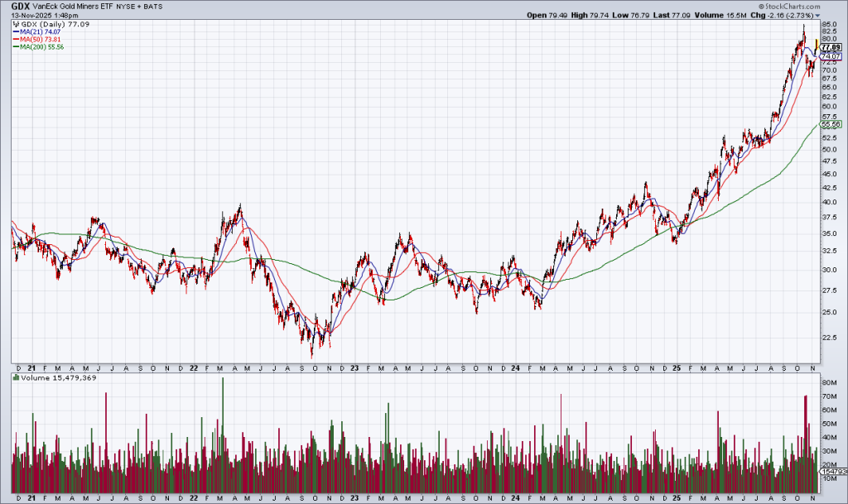Click the Volume 15,479,369 legend label
The height and width of the screenshot is (504, 848).
tap(51, 377)
